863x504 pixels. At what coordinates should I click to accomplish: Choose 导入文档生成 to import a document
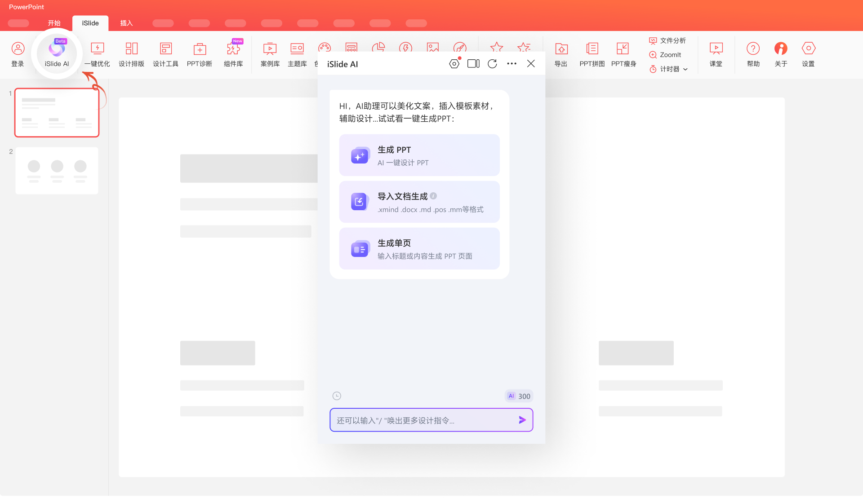(x=419, y=202)
